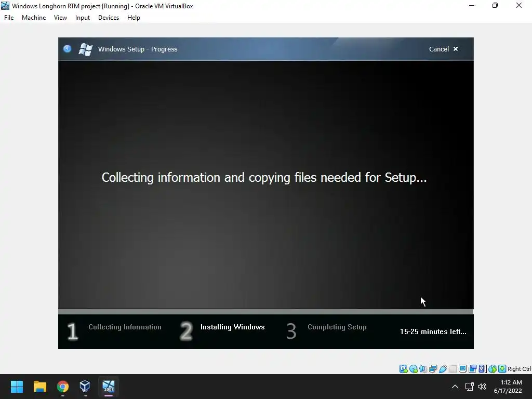Open the Help menu
The width and height of the screenshot is (532, 399).
pos(134,18)
